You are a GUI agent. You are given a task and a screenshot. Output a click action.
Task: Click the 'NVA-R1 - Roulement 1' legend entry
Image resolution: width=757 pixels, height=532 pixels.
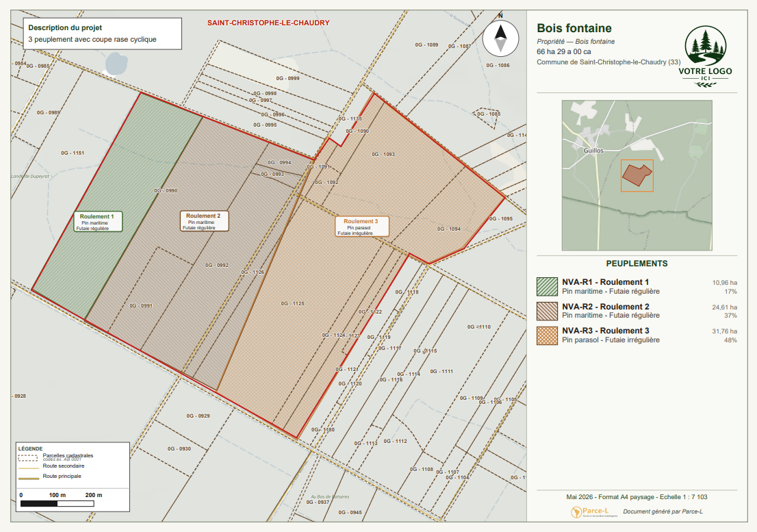coord(606,282)
